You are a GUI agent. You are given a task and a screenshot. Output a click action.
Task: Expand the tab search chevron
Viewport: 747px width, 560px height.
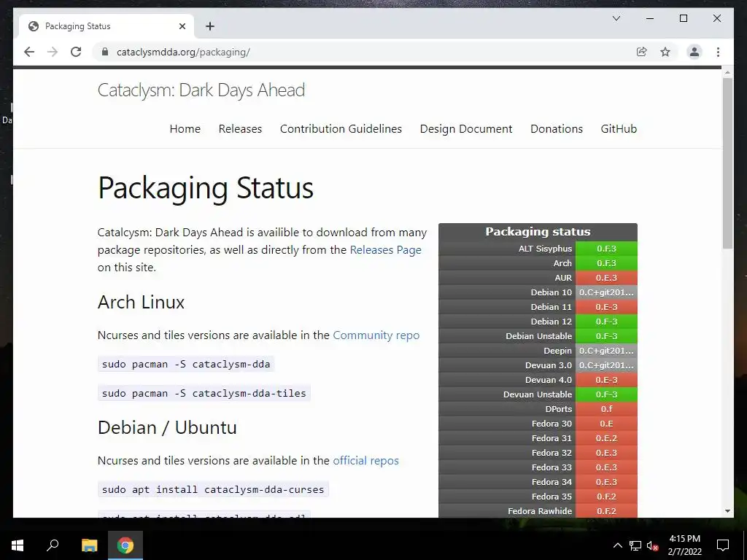pyautogui.click(x=616, y=18)
